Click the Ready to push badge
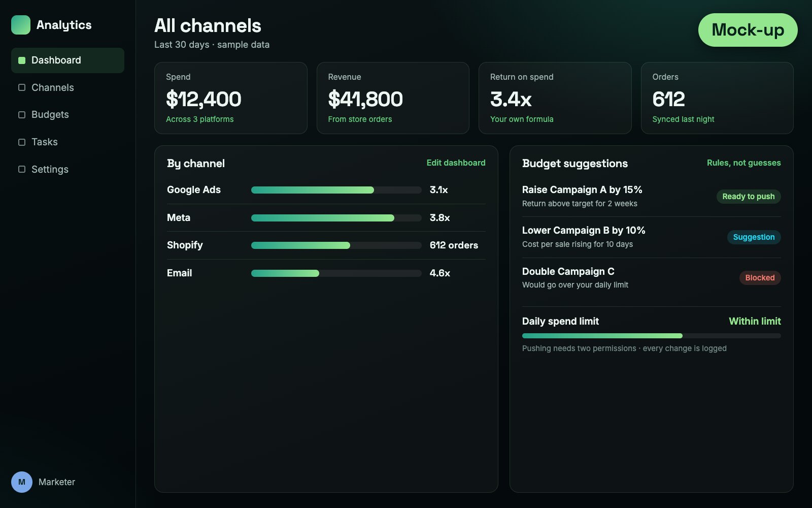Screen dimensions: 812x508 click(749, 197)
